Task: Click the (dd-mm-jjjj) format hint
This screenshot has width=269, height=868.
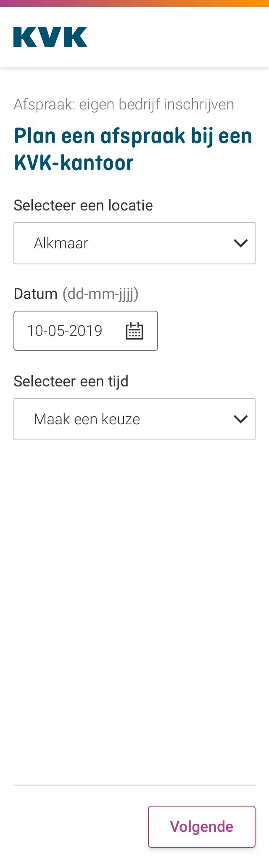Action: coord(100,294)
